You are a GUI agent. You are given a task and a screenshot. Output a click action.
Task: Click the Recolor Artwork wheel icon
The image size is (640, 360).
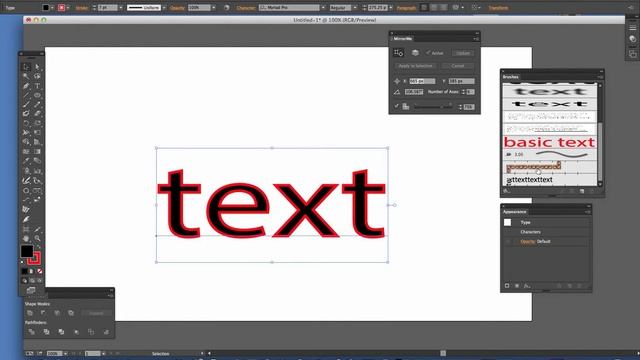click(x=227, y=8)
